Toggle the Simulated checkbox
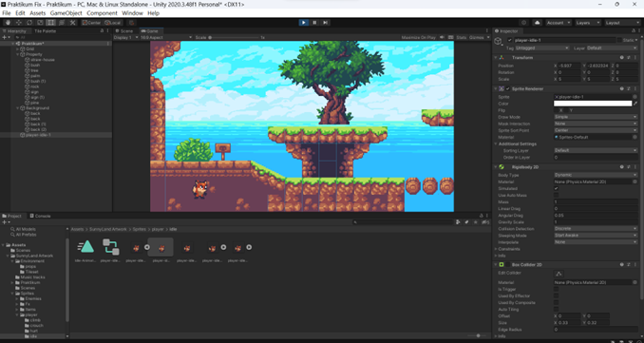This screenshot has width=644, height=343. (556, 188)
